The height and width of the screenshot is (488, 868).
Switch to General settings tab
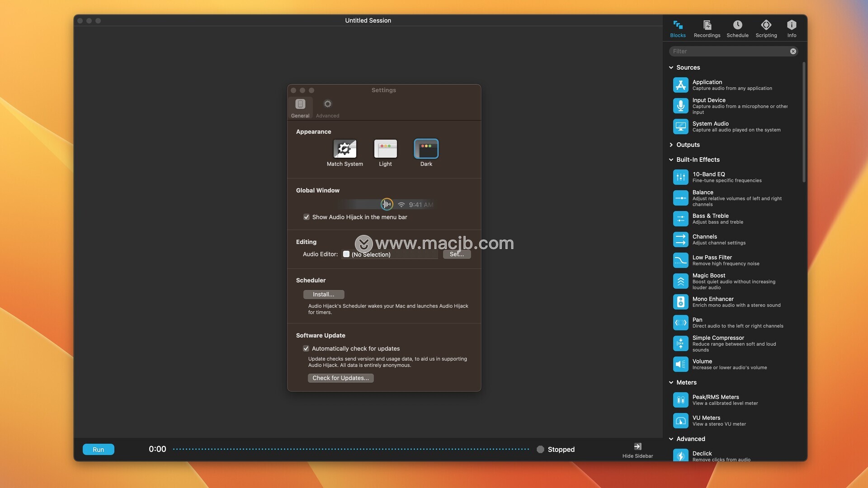tap(300, 108)
